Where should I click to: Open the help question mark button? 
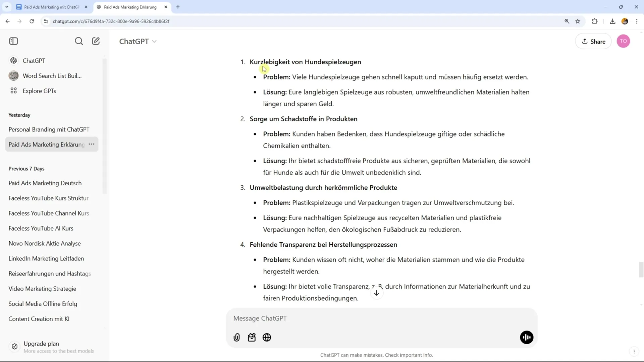(634, 352)
